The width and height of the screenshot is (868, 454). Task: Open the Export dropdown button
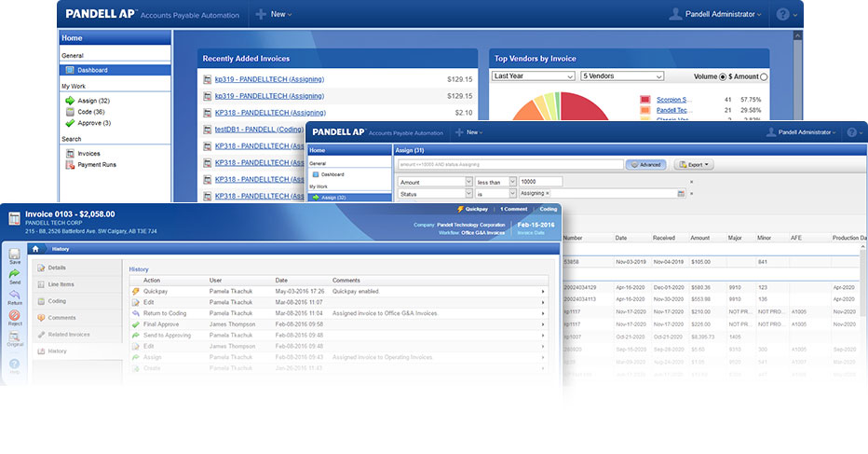(694, 165)
